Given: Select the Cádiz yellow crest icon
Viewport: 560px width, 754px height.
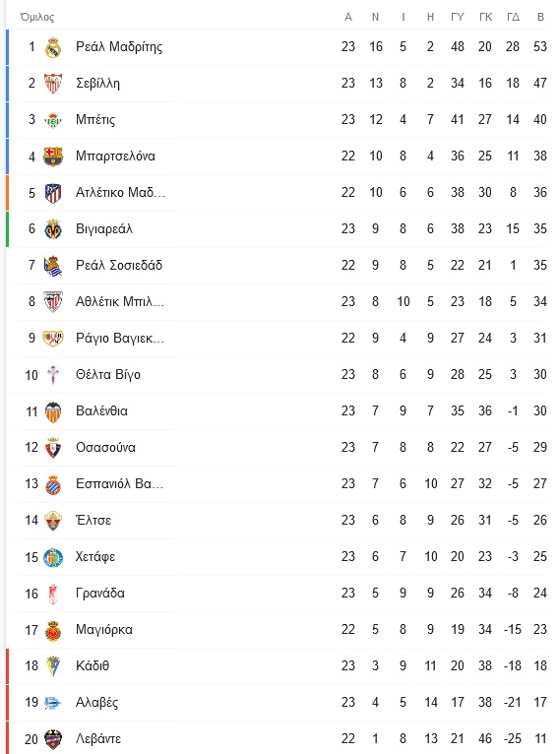Looking at the screenshot, I should click(x=53, y=666).
